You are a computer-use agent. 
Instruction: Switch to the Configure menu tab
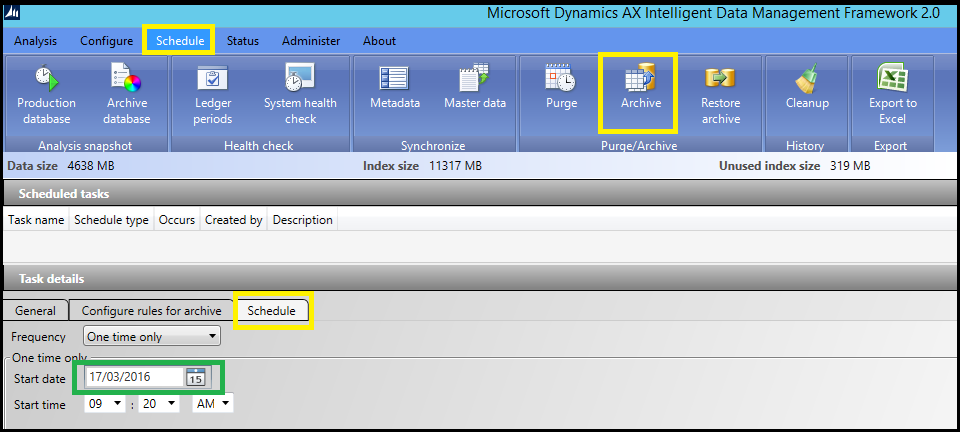click(107, 41)
